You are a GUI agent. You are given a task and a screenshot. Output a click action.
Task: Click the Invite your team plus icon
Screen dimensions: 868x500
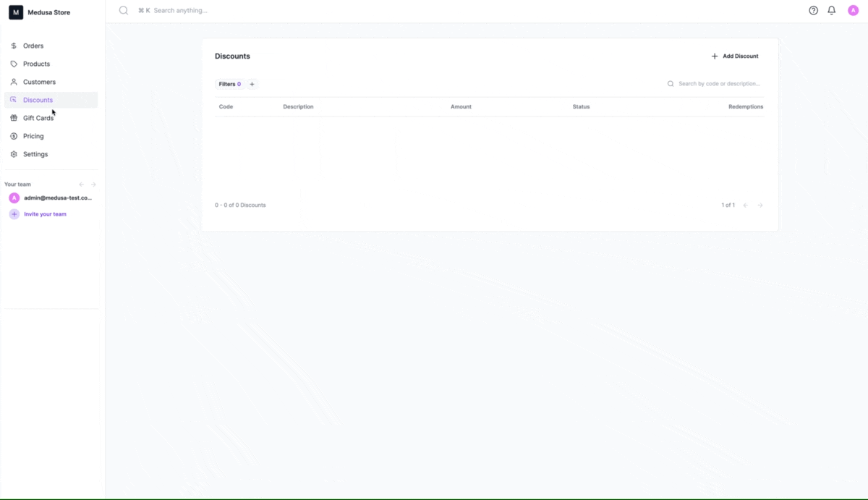pos(14,214)
